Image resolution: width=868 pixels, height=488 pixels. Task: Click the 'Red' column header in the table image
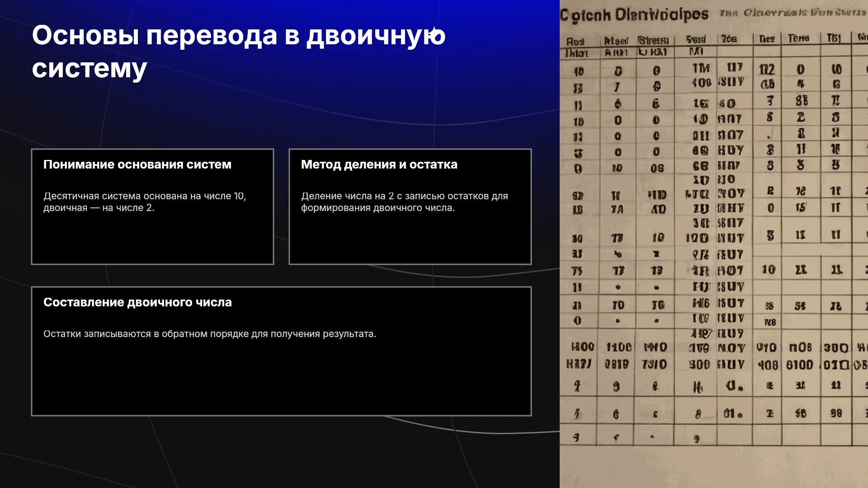pos(575,42)
